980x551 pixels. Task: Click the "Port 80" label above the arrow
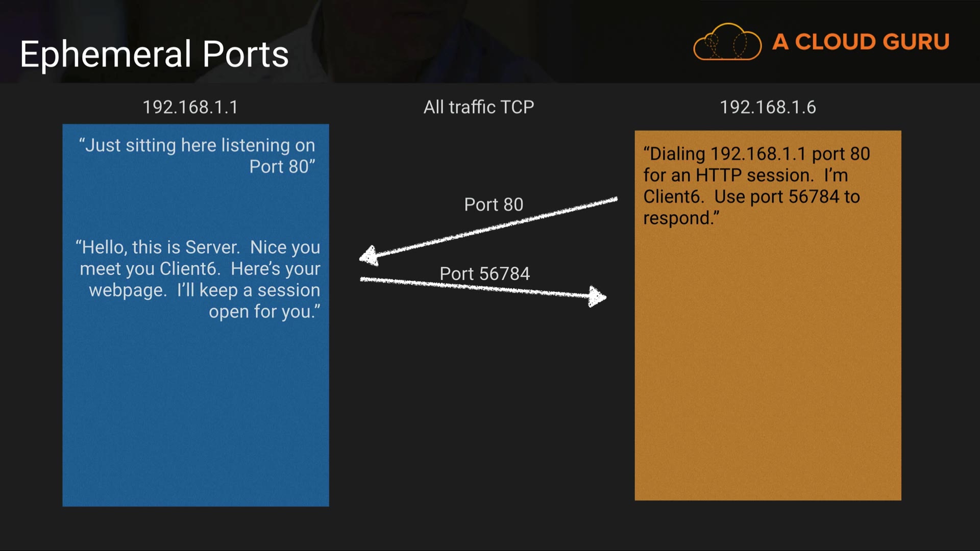494,205
